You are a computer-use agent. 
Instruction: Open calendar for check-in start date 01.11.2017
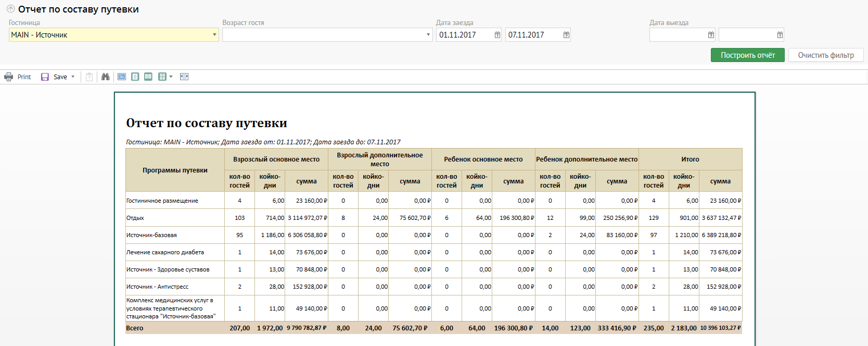[497, 35]
